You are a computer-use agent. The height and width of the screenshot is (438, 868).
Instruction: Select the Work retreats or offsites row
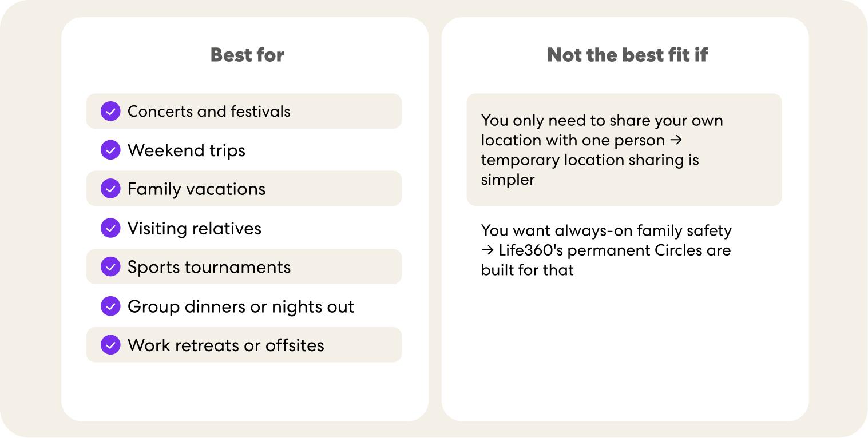coord(244,345)
